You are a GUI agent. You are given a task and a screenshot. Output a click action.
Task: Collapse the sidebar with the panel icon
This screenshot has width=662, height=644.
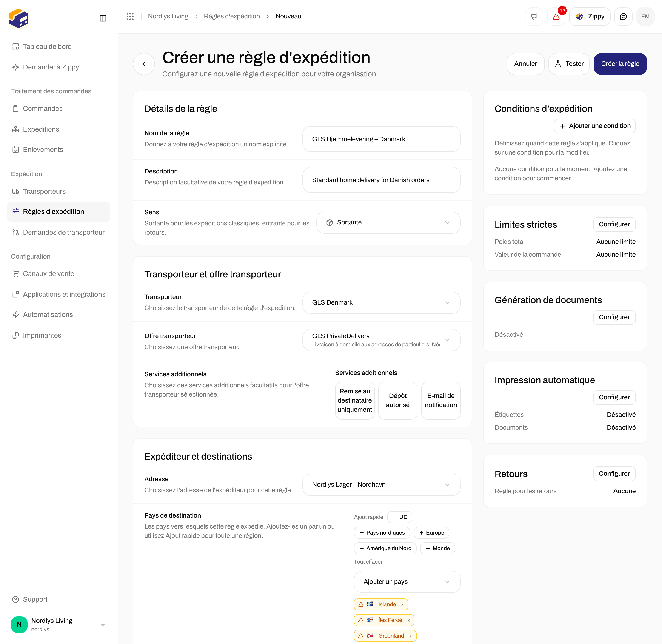click(x=103, y=18)
